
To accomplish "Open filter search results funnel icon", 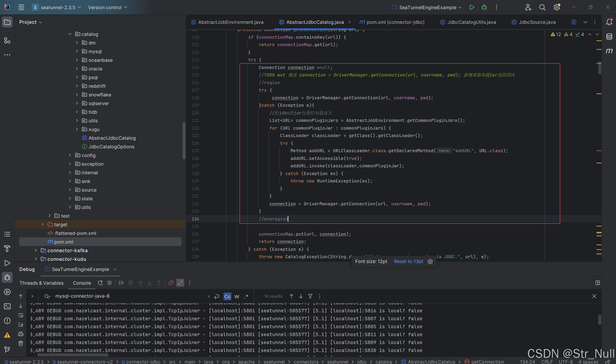I will tap(310, 296).
